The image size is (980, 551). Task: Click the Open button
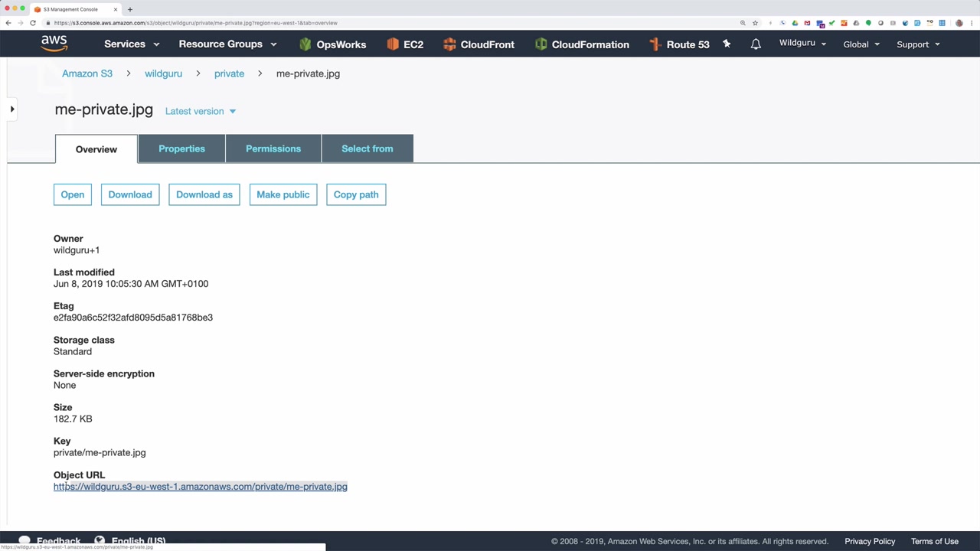[x=73, y=194]
